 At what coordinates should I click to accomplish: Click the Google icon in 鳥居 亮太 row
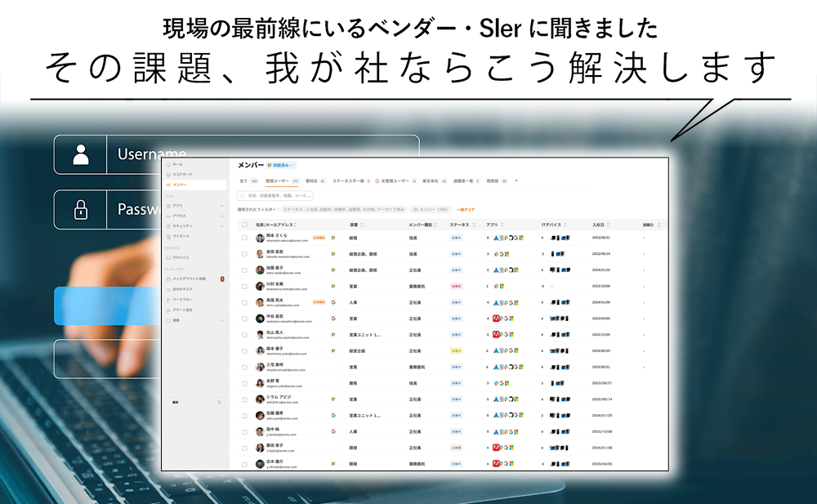pos(333,302)
